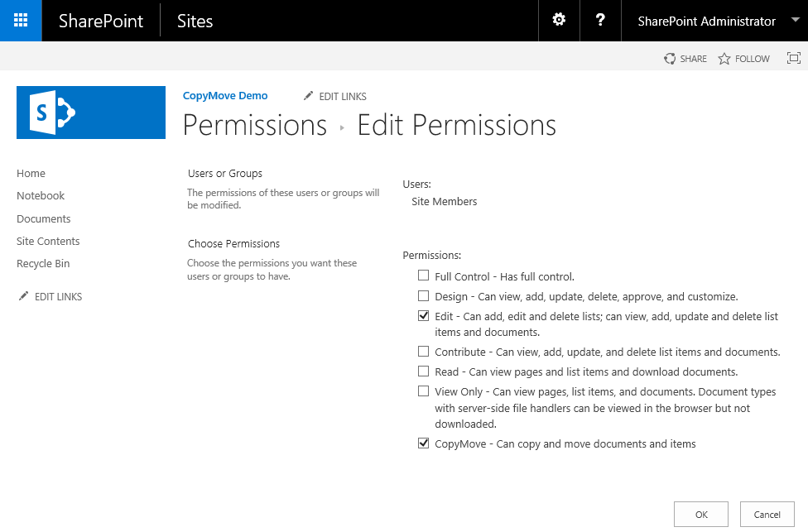Uncheck the Edit permission checkbox
Screen dimensions: 808x532
[424, 316]
